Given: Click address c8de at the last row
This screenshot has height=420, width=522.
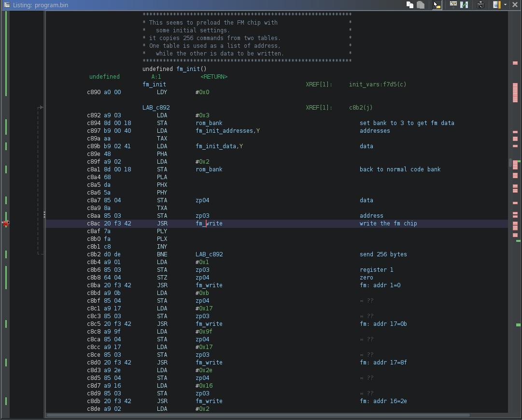Looking at the screenshot, I should tap(94, 409).
